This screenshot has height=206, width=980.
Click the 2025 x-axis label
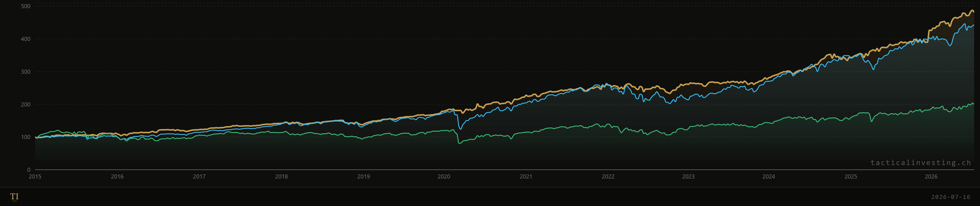pyautogui.click(x=851, y=176)
